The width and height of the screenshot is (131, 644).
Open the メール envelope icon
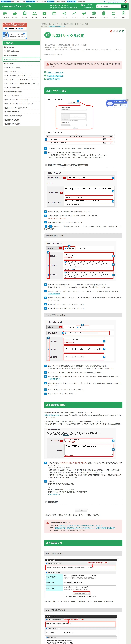click(x=44, y=14)
